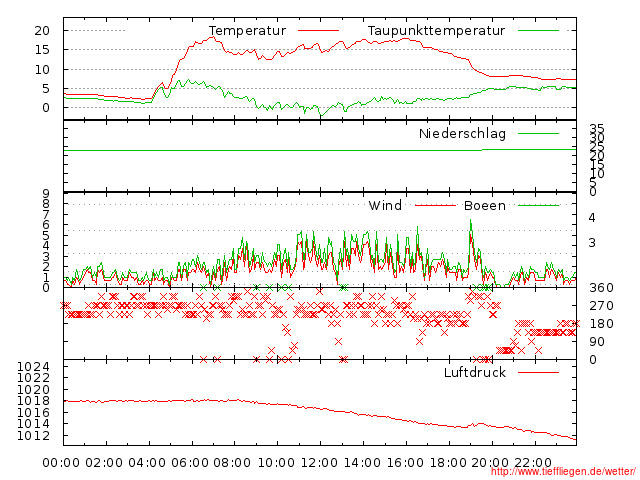Click the temperature axis value 15
640x480 pixels.
pos(42,50)
